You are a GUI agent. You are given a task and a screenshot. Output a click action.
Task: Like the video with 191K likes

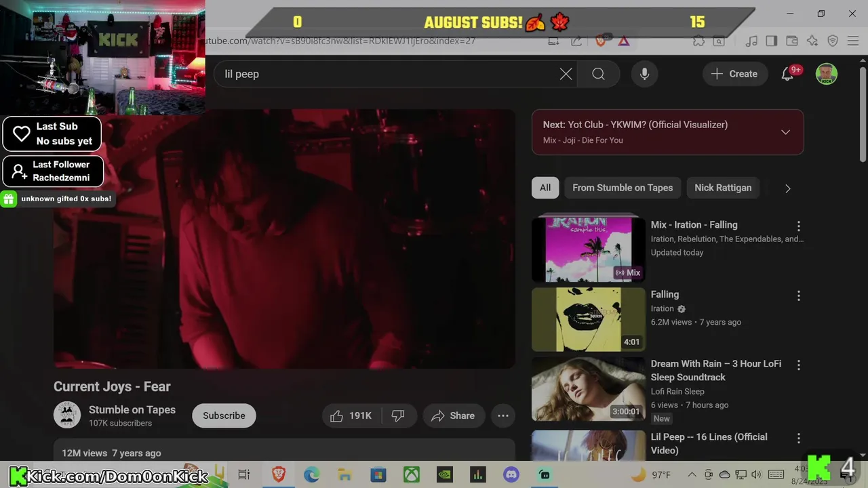[x=351, y=415]
